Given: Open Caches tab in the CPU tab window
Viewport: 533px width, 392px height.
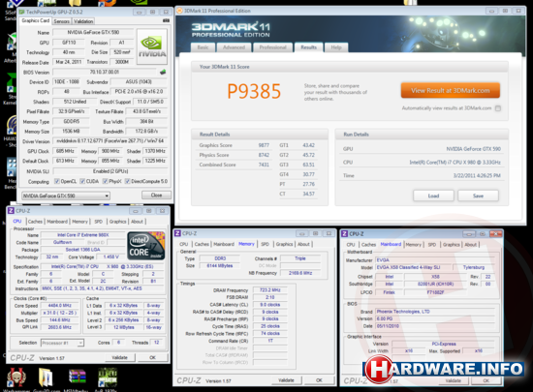Looking at the screenshot, I should coord(35,222).
